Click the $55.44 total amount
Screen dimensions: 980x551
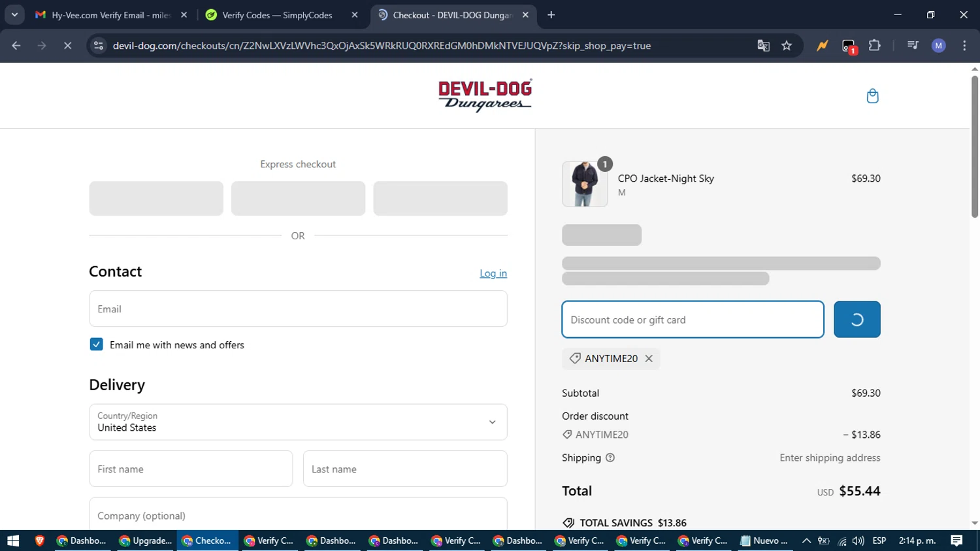pyautogui.click(x=860, y=491)
